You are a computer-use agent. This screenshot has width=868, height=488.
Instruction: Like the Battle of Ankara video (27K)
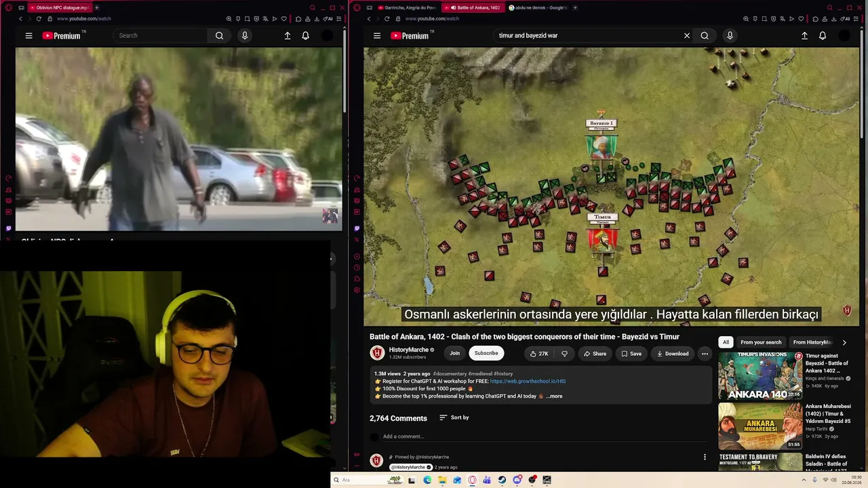point(539,354)
